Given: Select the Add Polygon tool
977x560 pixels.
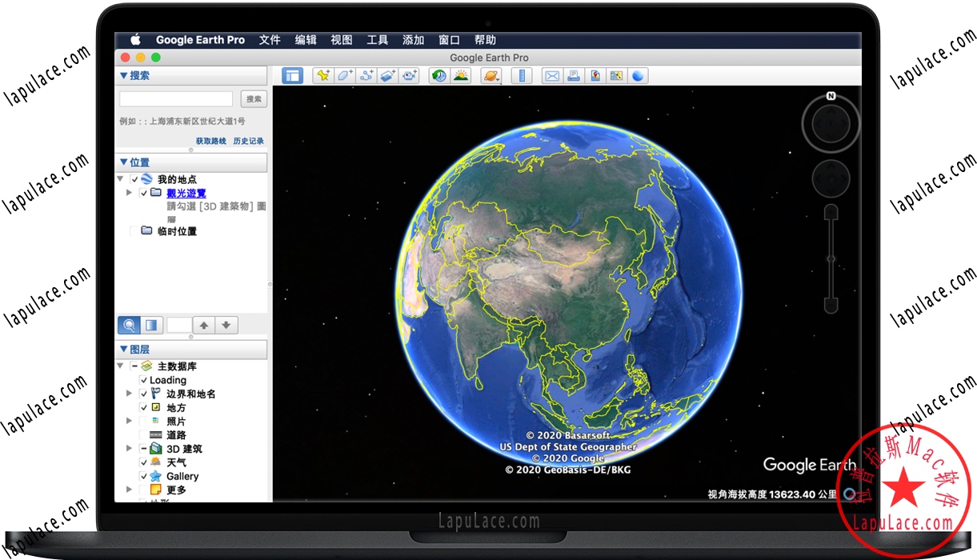Looking at the screenshot, I should [345, 76].
